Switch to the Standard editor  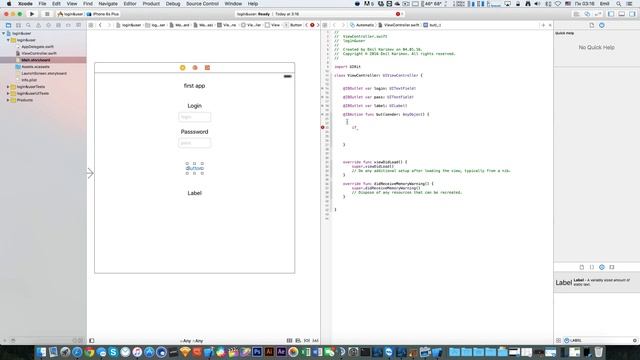click(577, 14)
